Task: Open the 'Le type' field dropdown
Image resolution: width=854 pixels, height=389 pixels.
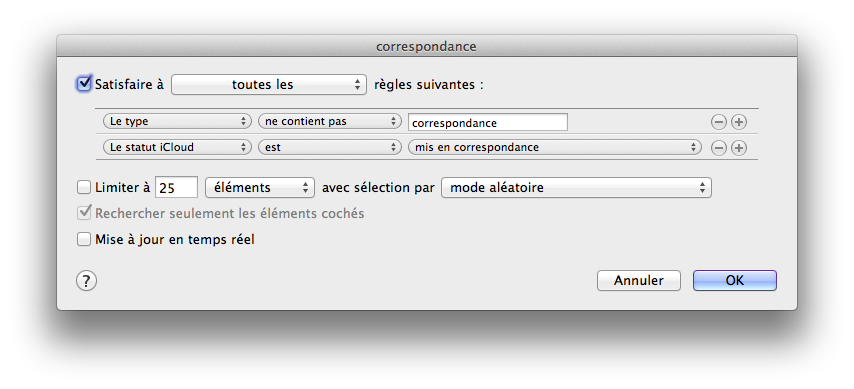Action: (177, 121)
